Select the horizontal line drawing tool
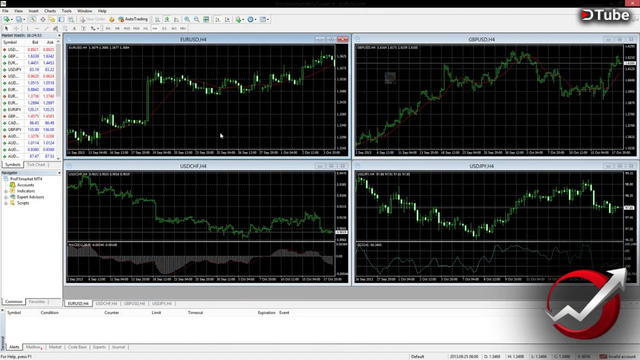The image size is (640, 360). pos(37,29)
